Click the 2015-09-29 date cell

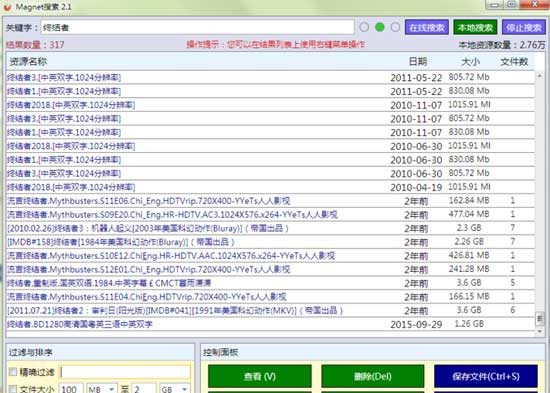click(x=416, y=325)
